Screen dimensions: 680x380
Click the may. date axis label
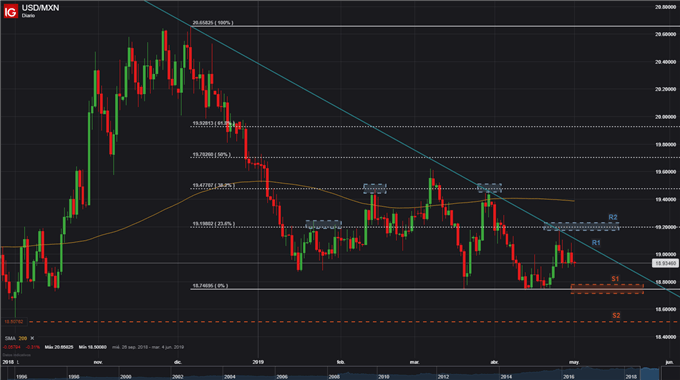(x=574, y=362)
